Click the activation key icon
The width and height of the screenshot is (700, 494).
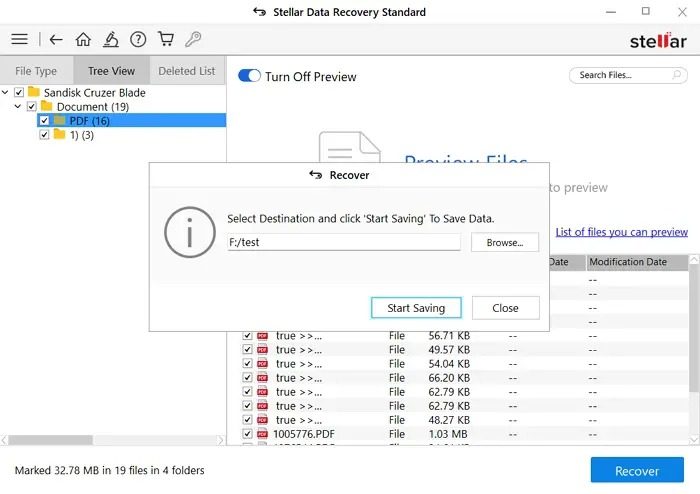(193, 39)
